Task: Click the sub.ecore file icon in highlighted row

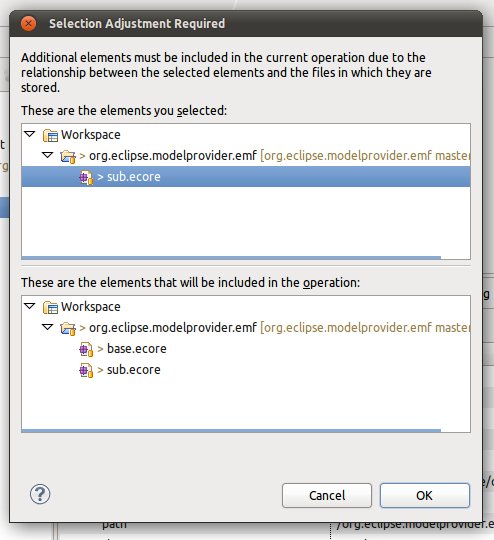Action: [86, 177]
